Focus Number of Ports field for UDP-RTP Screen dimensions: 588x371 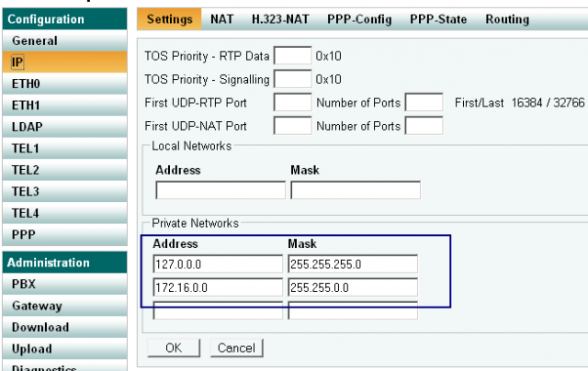[x=424, y=102]
